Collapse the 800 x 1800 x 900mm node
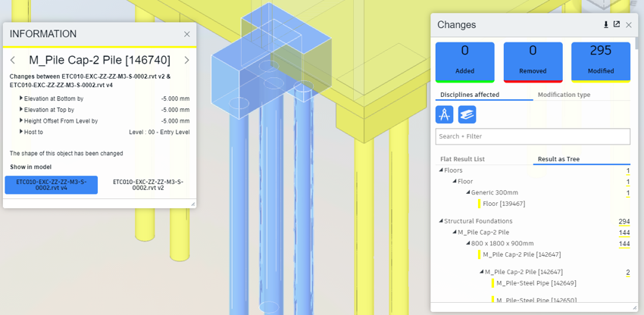The width and height of the screenshot is (644, 315). pyautogui.click(x=468, y=244)
